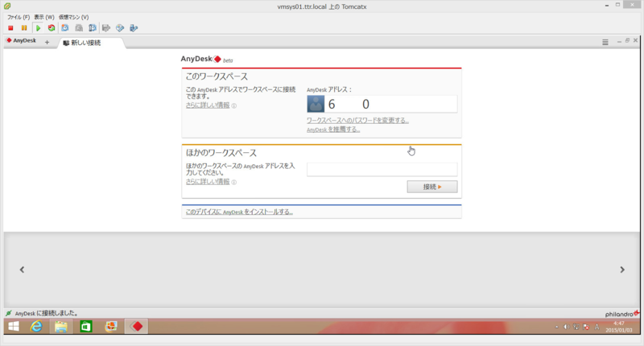The image size is (644, 346).
Task: Click the USB device connect icon
Action: pos(134,28)
